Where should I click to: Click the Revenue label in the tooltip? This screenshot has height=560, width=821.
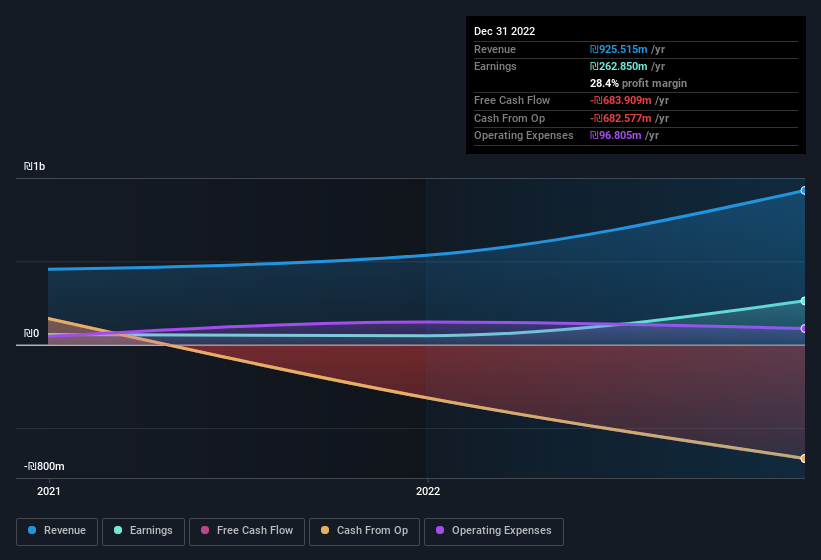495,49
